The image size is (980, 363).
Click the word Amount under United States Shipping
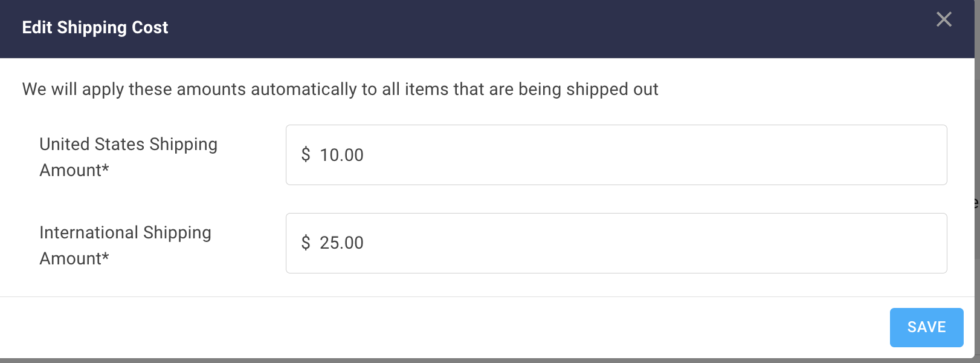(x=70, y=171)
